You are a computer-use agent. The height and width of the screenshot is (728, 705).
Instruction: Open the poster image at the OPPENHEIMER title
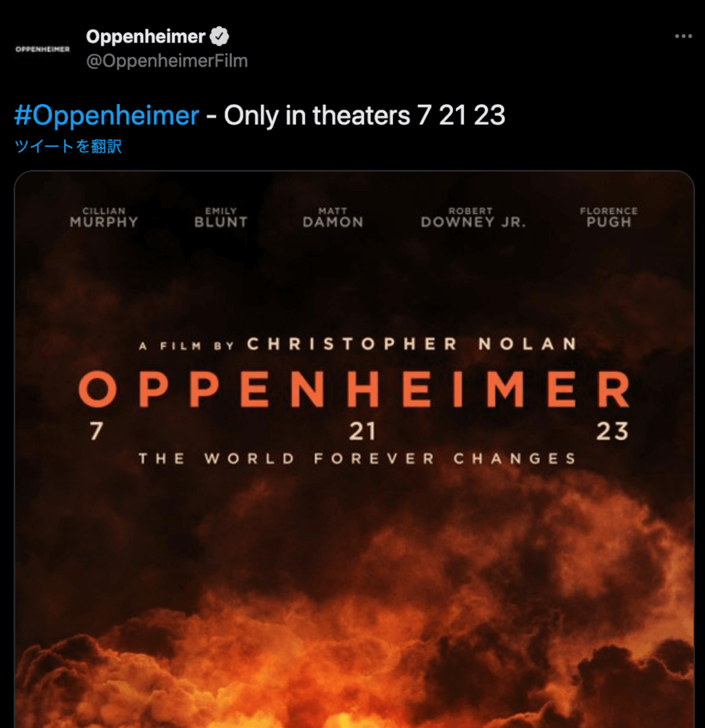point(354,389)
